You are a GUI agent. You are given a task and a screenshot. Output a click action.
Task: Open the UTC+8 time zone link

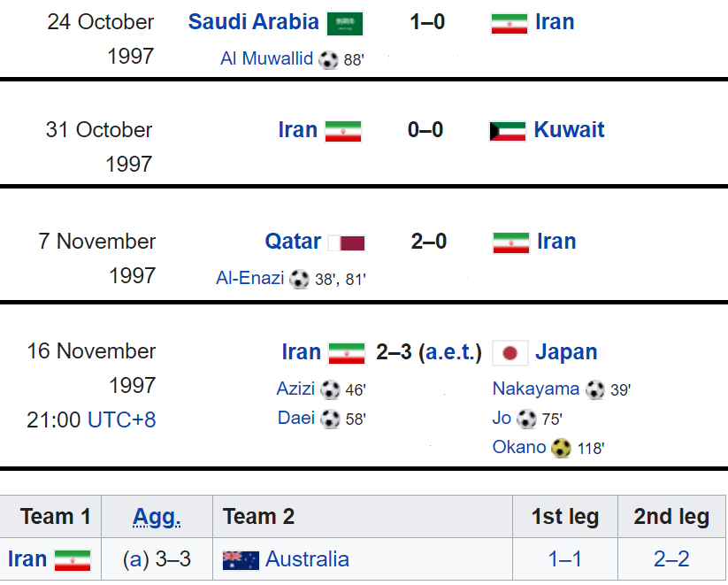122,420
